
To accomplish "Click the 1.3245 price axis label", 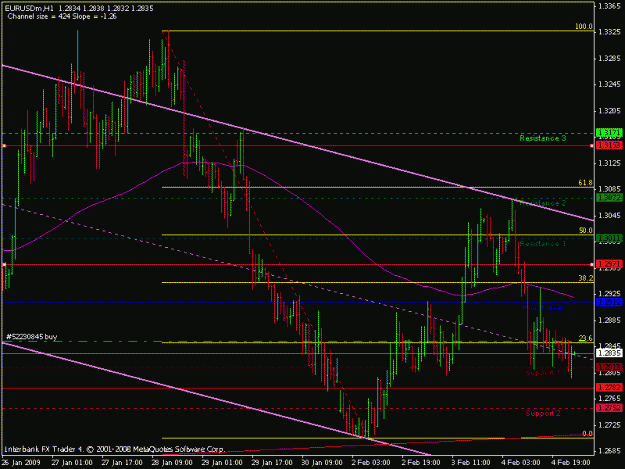I will 609,84.
